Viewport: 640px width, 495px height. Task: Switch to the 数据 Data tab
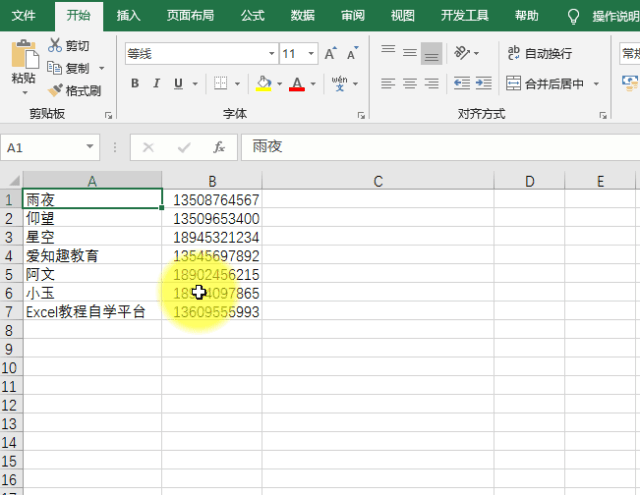pos(302,16)
